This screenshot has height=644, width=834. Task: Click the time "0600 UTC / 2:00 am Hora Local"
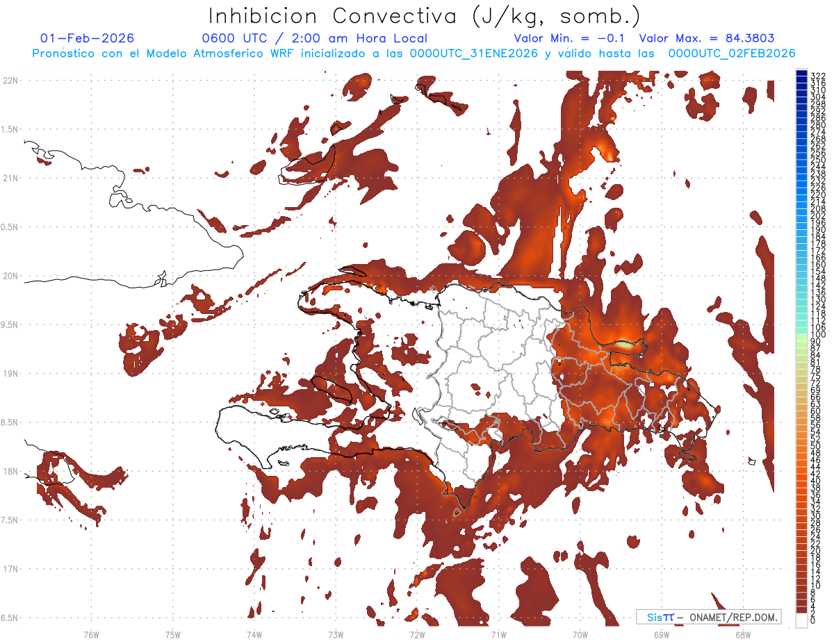tap(314, 39)
